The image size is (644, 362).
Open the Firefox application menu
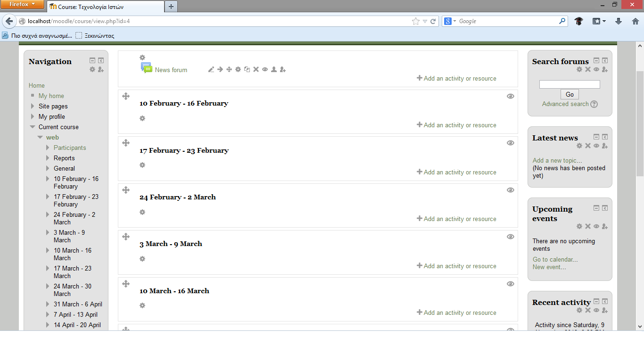[22, 4]
